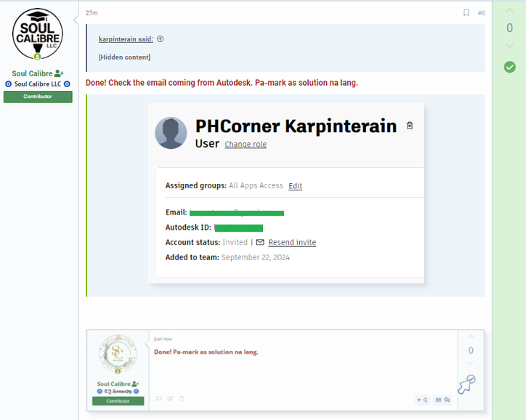Screen dimensions: 526x420
Task: Click the red 'Done! Check the email' message text
Action: [x=222, y=83]
